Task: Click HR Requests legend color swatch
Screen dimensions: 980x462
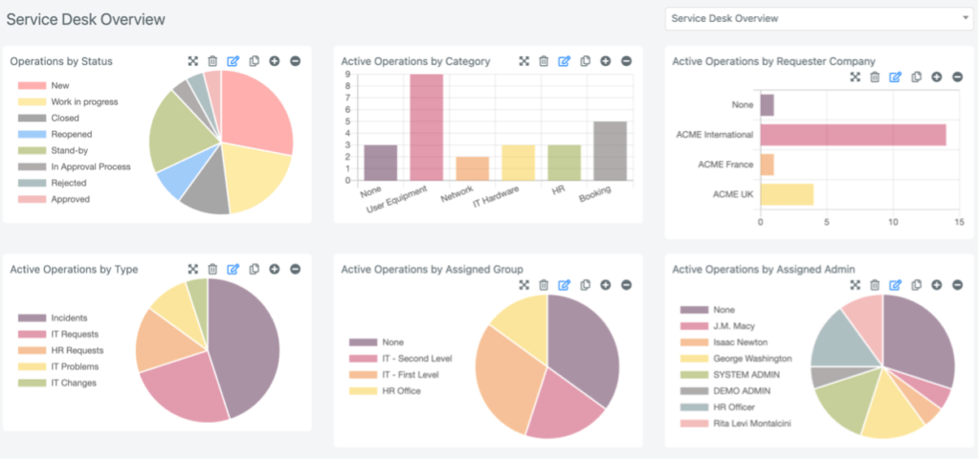Action: click(x=32, y=350)
